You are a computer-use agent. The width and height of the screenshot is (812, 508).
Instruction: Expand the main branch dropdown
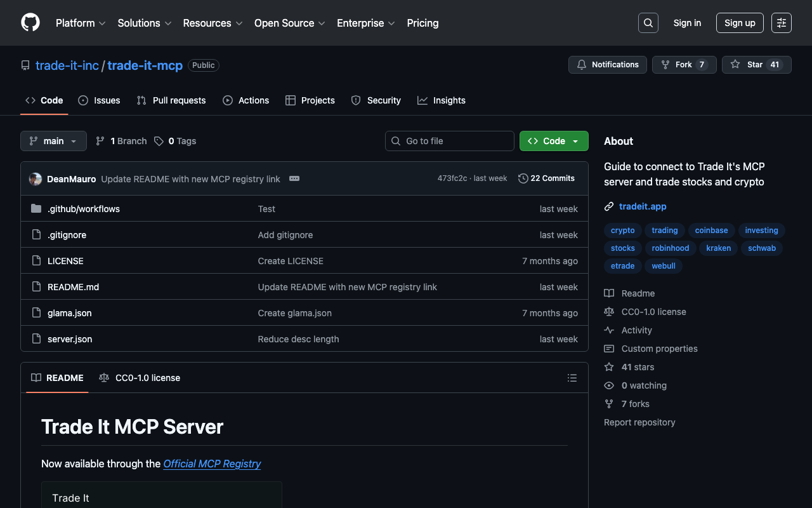point(53,141)
